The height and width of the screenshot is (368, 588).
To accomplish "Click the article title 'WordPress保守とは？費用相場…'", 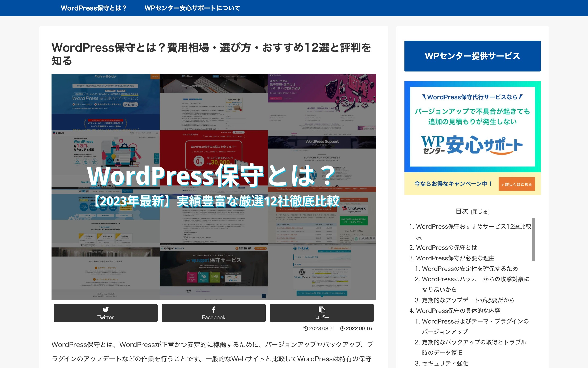I will point(211,54).
